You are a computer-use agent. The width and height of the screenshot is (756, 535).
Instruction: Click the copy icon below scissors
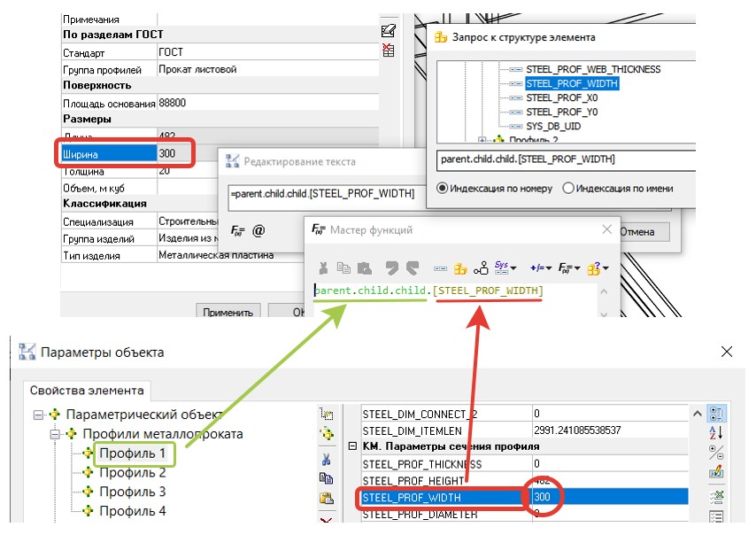(326, 478)
